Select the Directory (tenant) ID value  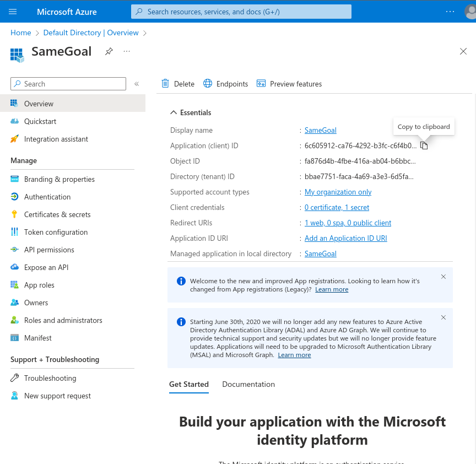(x=359, y=177)
